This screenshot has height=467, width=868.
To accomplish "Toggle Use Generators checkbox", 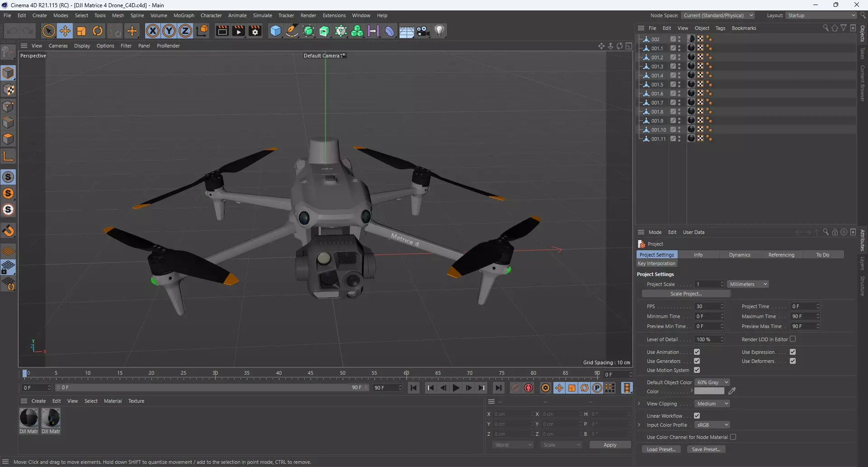I will click(x=697, y=361).
